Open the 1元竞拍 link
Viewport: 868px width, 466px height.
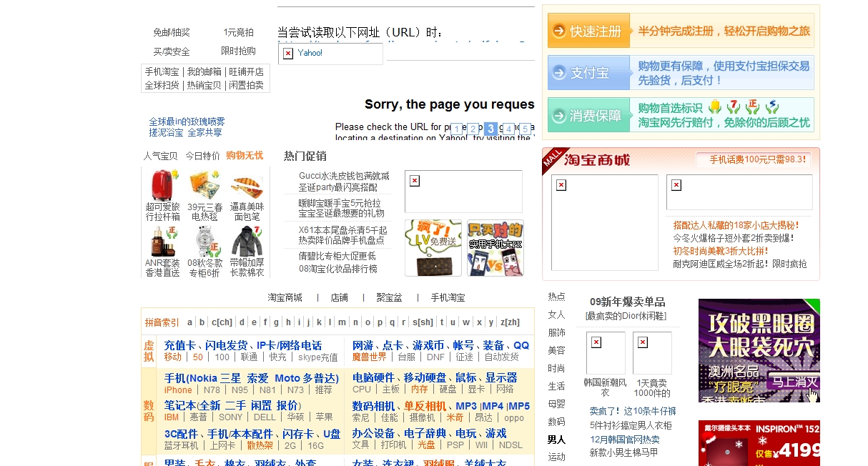pos(238,32)
